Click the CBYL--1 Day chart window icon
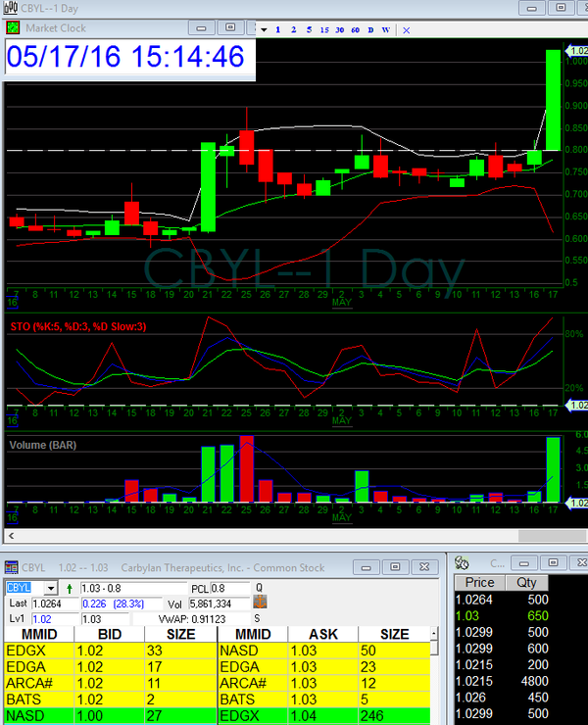The width and height of the screenshot is (588, 725). click(10, 8)
